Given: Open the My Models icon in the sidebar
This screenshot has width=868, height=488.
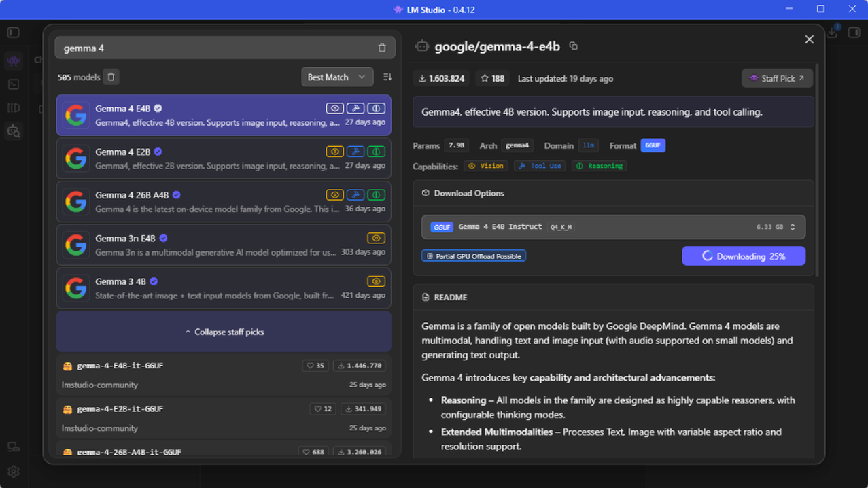Looking at the screenshot, I should [14, 108].
